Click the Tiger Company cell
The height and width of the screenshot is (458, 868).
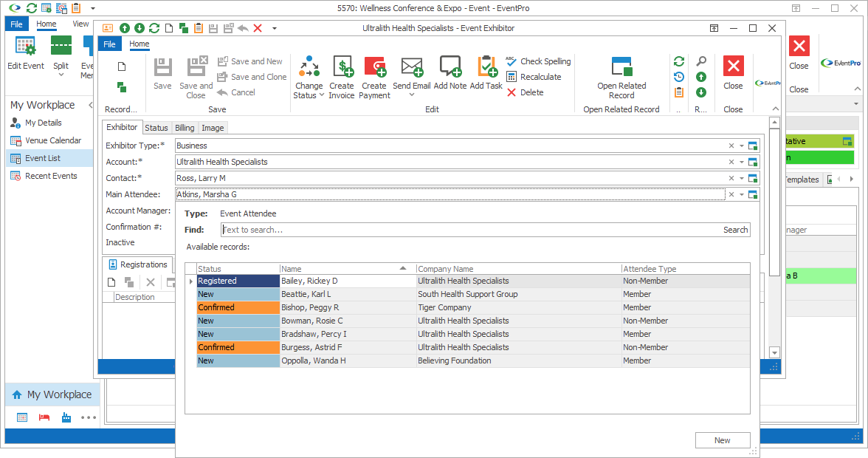519,307
